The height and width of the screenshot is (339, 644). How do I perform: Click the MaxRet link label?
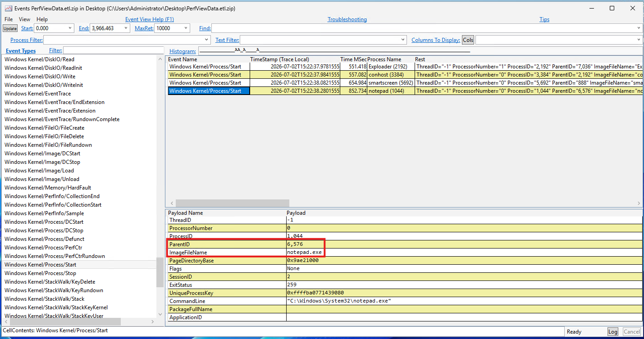[144, 28]
